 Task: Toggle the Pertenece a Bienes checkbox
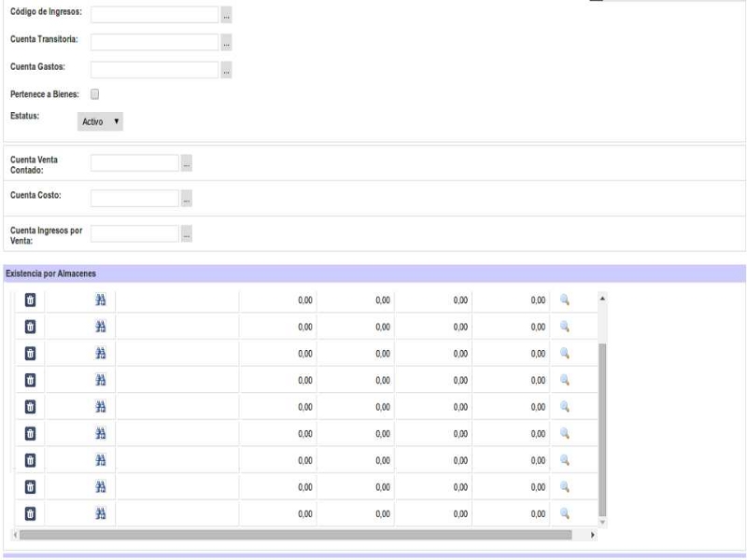pyautogui.click(x=95, y=94)
